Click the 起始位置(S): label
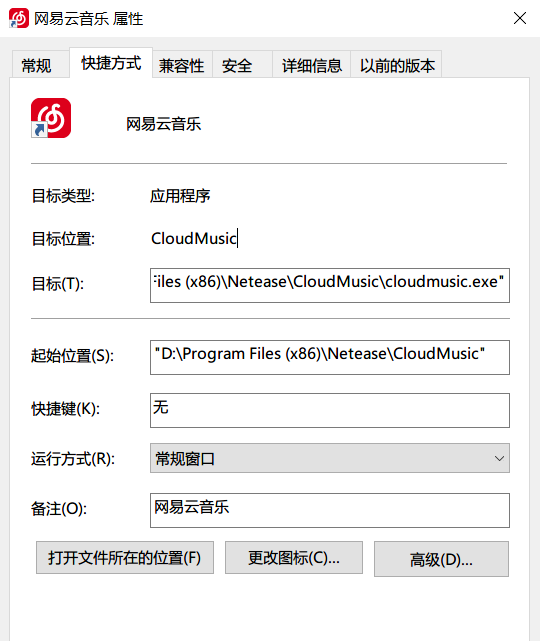 [x=72, y=355]
